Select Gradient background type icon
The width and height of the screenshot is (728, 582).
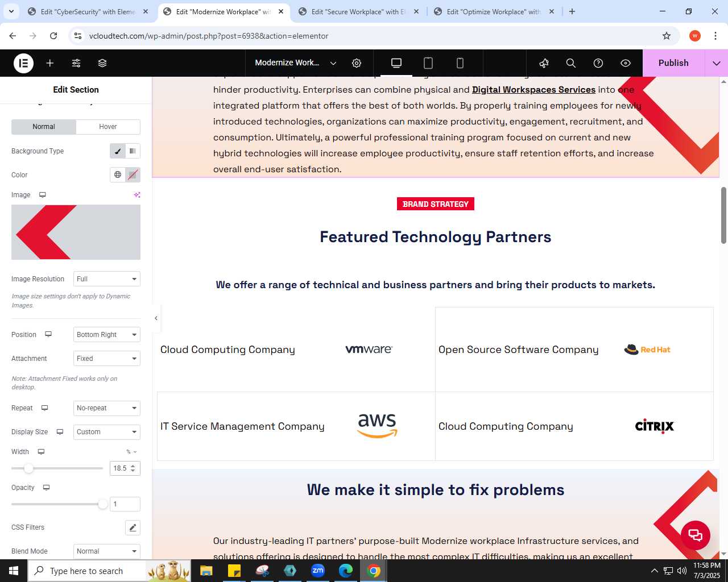tap(133, 151)
